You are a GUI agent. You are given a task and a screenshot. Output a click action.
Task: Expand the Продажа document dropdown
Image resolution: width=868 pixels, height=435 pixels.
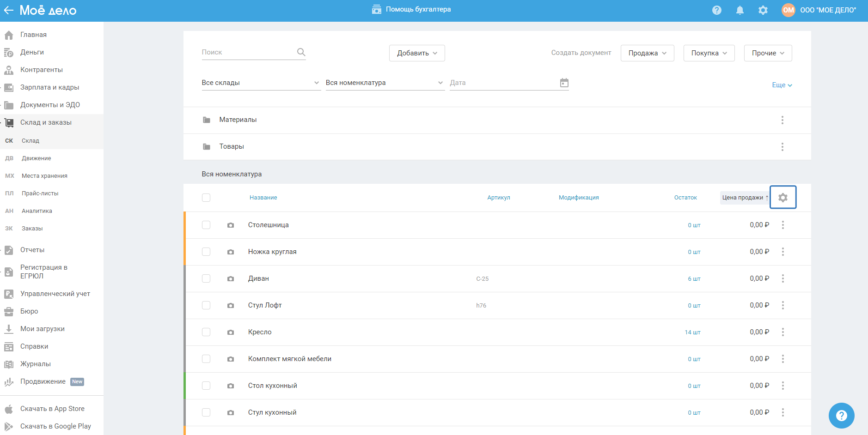[647, 53]
